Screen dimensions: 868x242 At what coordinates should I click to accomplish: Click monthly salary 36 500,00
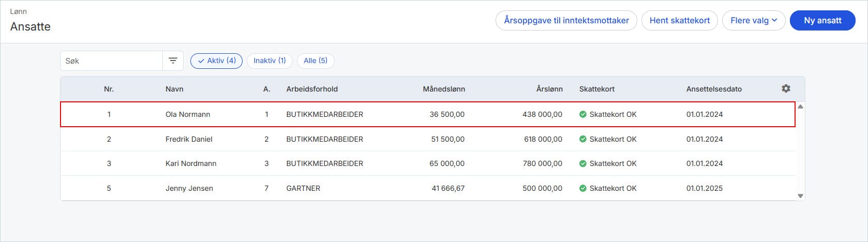point(447,114)
